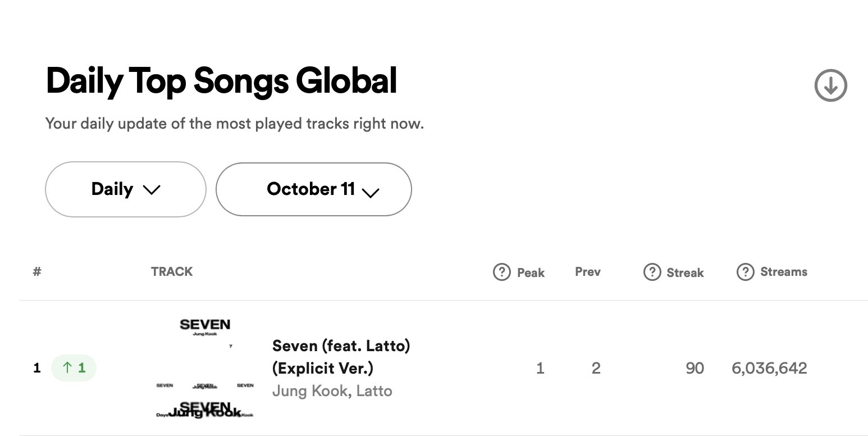Click the Peak column help icon

click(x=501, y=272)
